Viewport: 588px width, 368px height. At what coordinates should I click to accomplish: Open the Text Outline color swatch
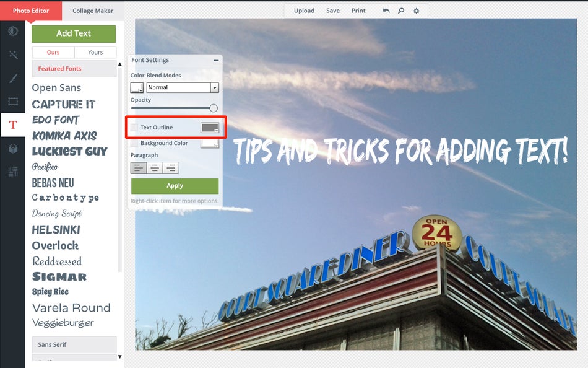(x=209, y=127)
